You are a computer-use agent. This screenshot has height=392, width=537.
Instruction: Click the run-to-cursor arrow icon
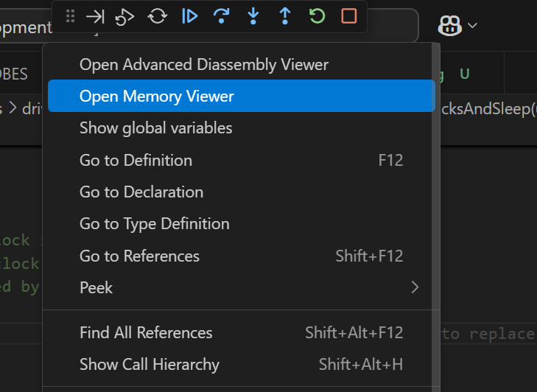click(x=95, y=16)
